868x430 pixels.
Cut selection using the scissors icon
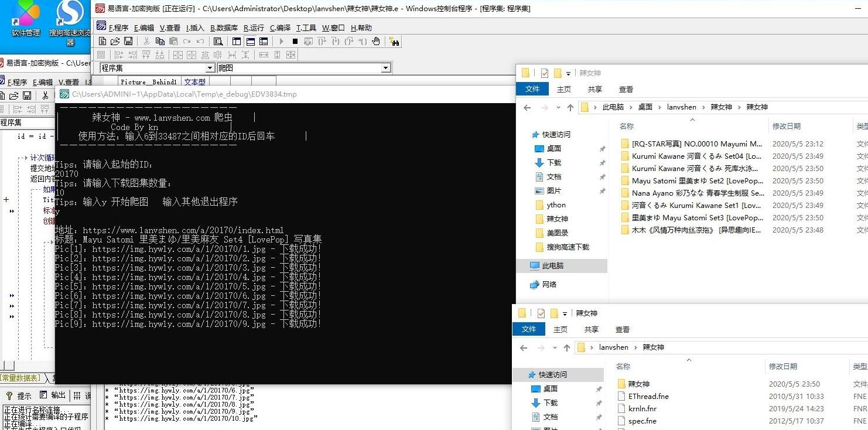pyautogui.click(x=146, y=42)
